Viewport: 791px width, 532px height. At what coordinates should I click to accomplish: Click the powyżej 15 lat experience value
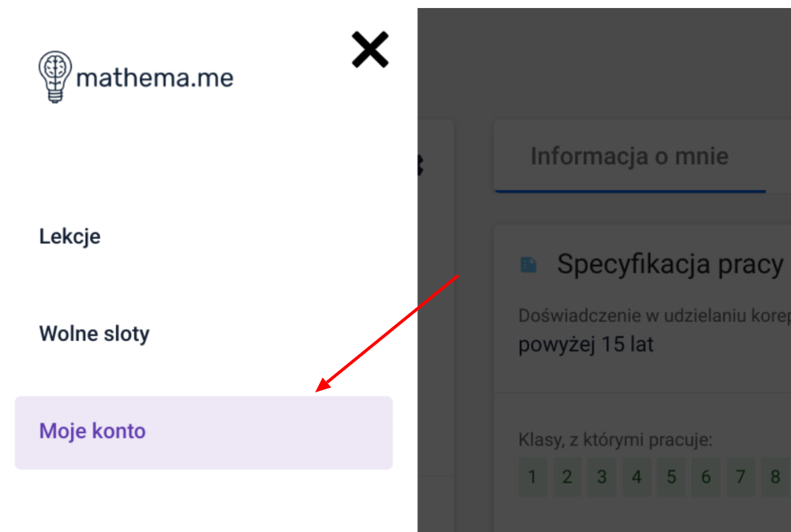[x=586, y=344]
